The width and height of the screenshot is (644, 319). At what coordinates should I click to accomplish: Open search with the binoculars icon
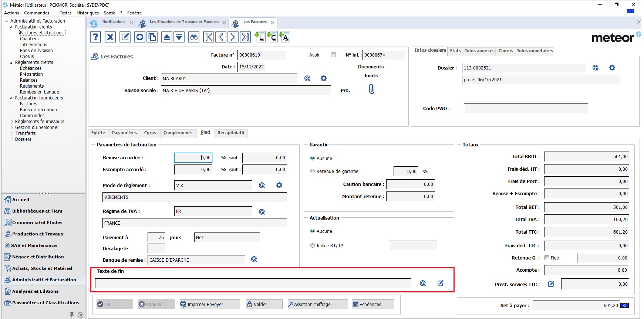coord(194,37)
